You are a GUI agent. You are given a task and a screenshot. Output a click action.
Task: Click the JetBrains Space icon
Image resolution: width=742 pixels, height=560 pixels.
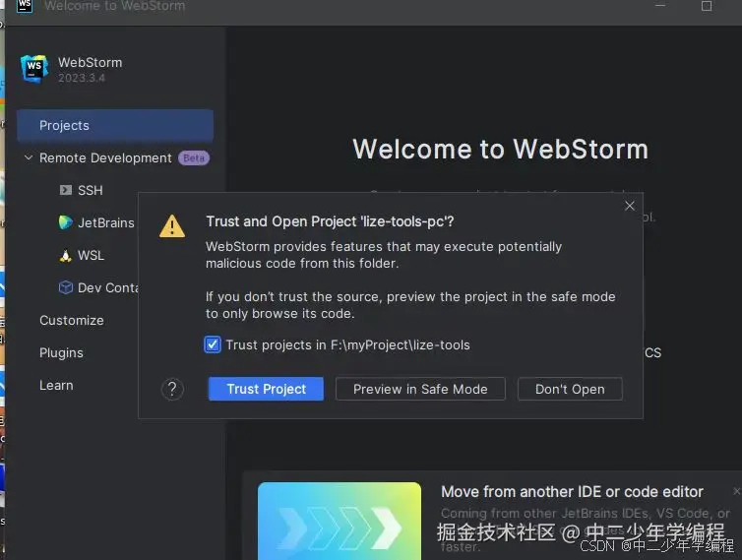[x=65, y=222]
